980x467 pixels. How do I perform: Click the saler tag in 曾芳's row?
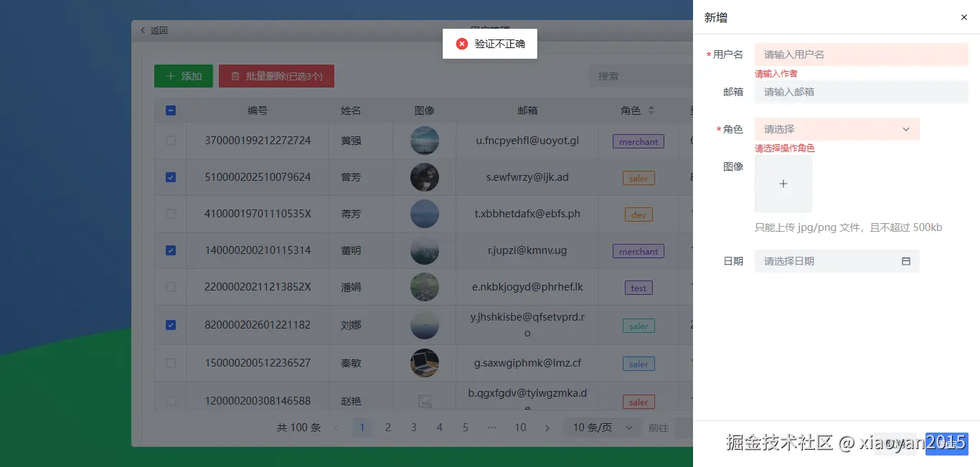tap(639, 178)
